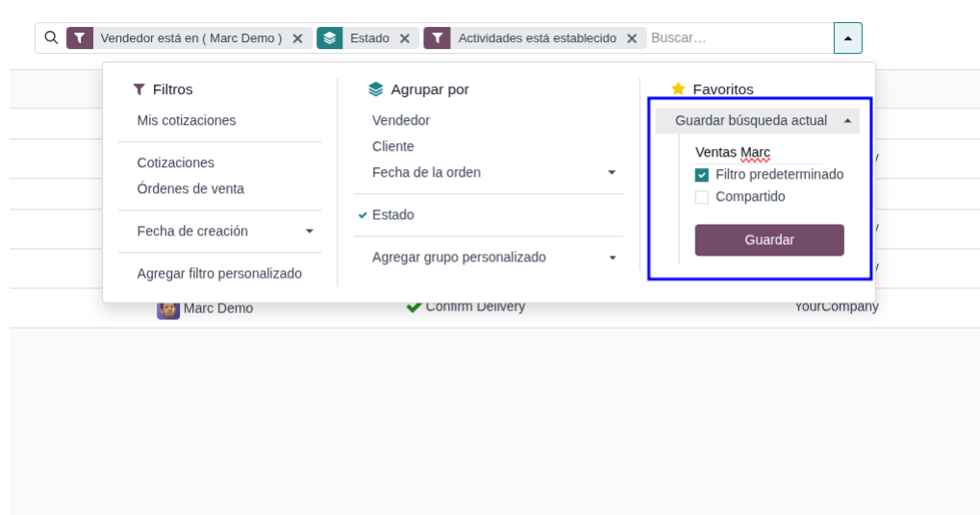Screen dimensions: 980x515
Task: Click the Favoritos star icon
Action: 678,88
